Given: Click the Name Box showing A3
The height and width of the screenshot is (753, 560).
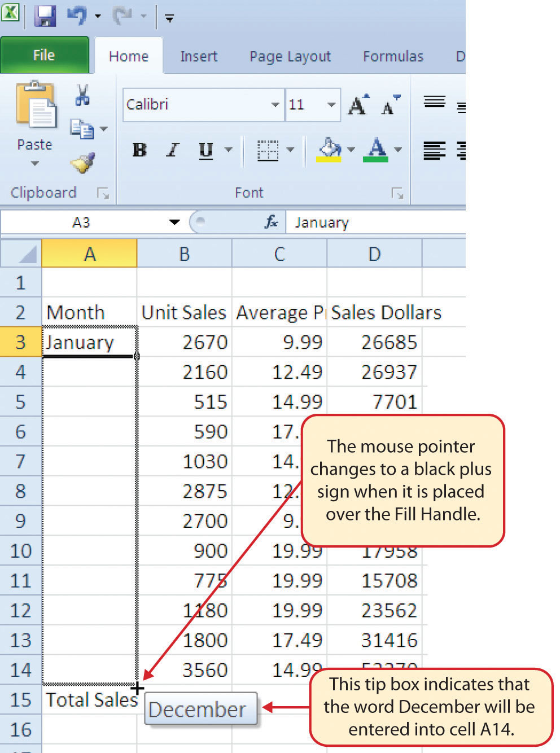Looking at the screenshot, I should (82, 222).
